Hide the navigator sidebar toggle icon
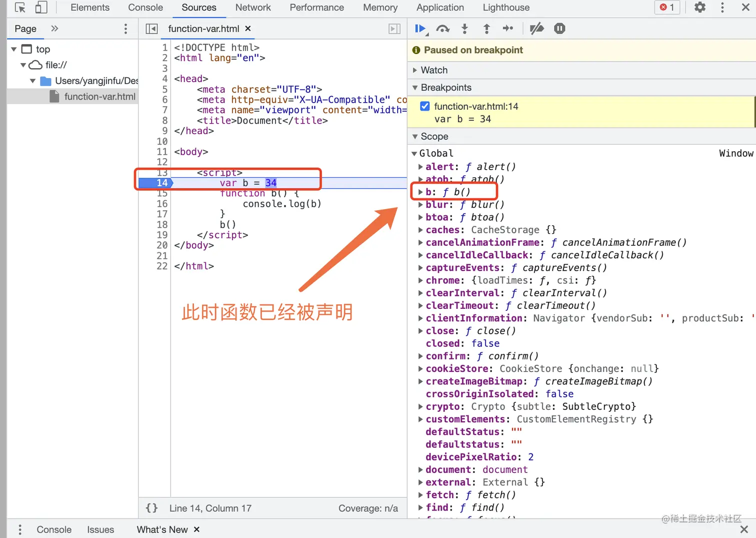This screenshot has width=756, height=538. (x=151, y=29)
